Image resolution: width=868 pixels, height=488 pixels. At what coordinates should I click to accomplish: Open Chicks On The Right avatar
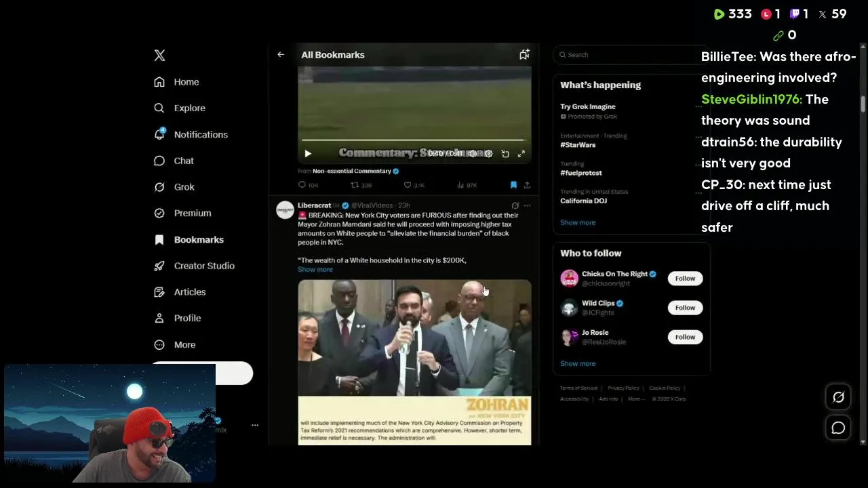(x=569, y=279)
